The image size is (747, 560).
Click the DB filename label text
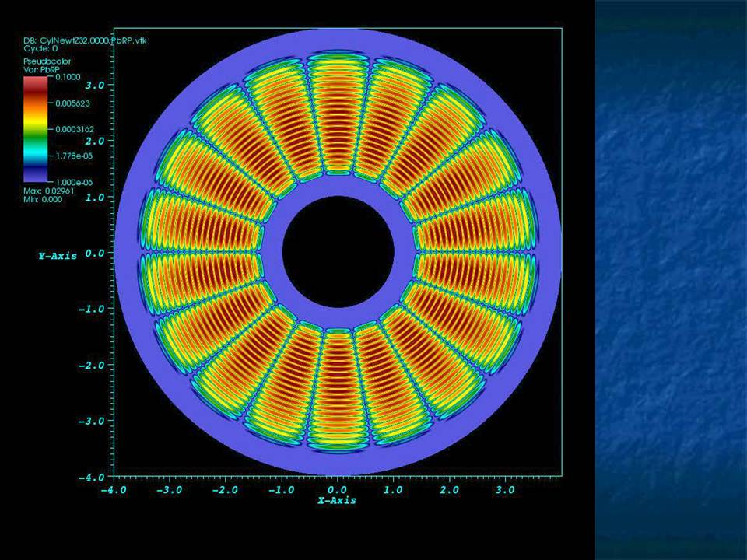pos(73,40)
